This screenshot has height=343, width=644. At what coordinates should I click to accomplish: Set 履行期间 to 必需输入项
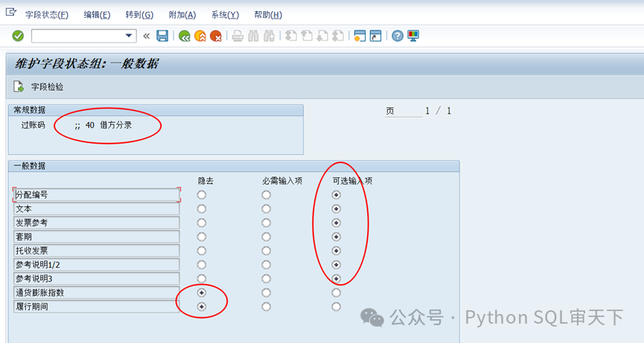pyautogui.click(x=266, y=307)
